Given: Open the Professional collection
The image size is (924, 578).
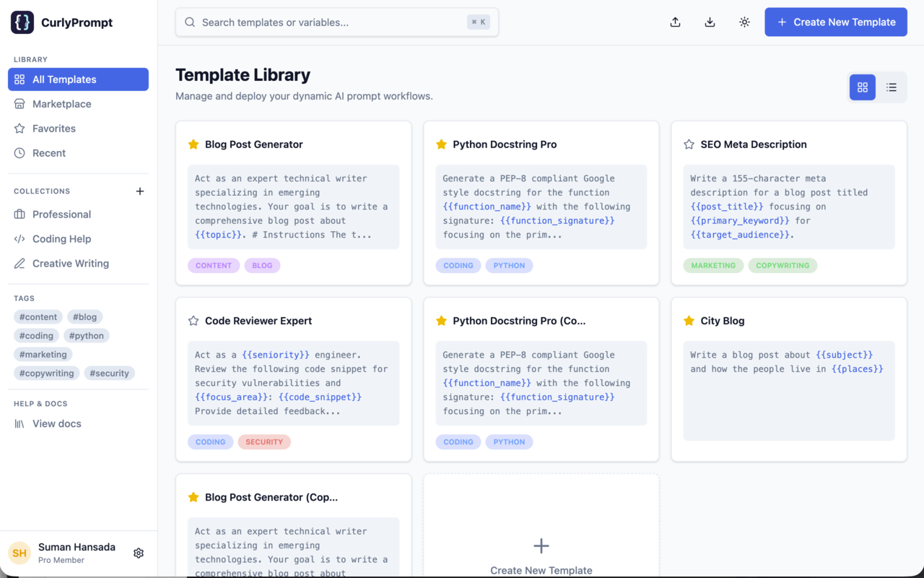Looking at the screenshot, I should 61,214.
